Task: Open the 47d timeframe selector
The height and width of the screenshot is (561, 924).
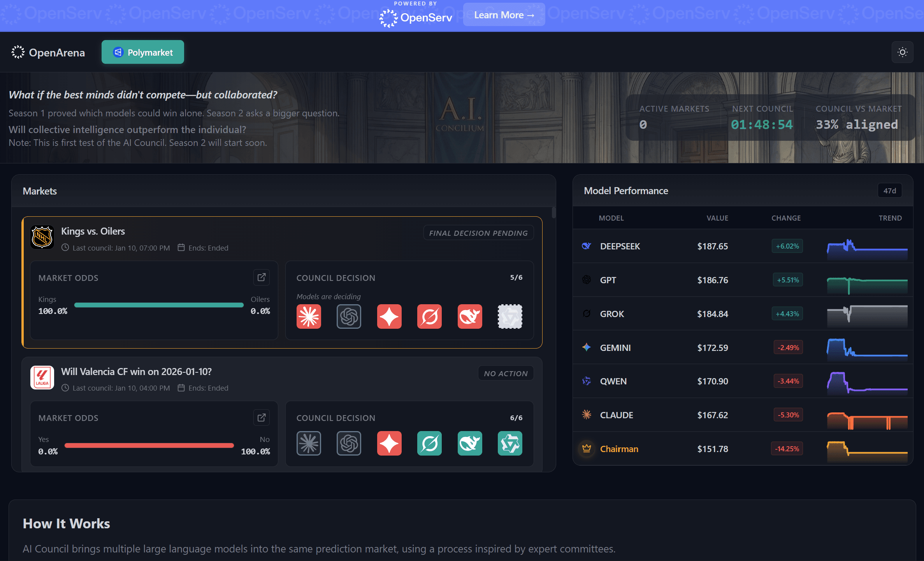Action: pos(889,190)
